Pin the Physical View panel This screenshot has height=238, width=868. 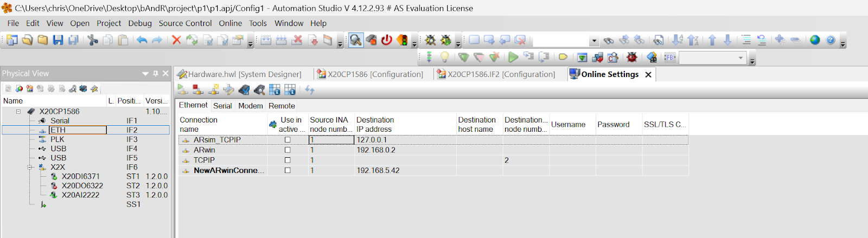pyautogui.click(x=156, y=73)
